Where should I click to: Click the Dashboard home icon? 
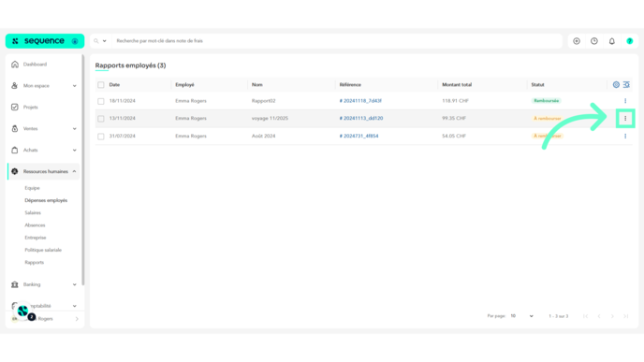click(x=15, y=65)
